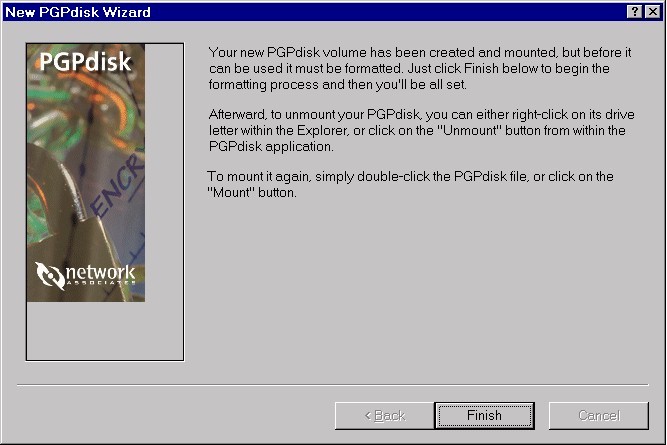
Task: Click the paragraph starting with Afterward
Action: 421,130
